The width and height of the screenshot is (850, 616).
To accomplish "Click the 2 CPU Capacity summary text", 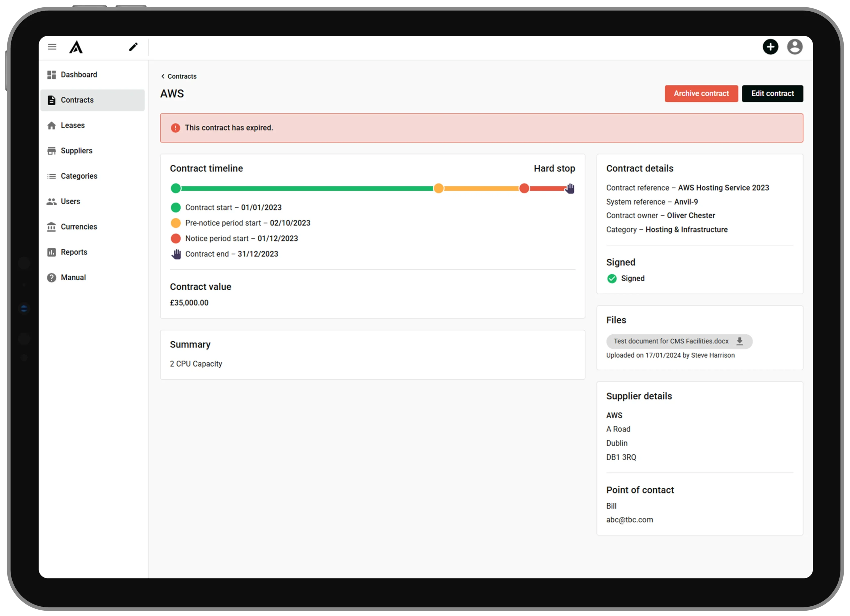I will (196, 364).
